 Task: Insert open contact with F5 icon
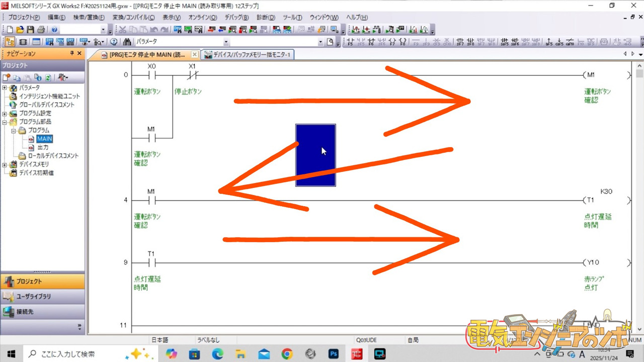click(351, 42)
